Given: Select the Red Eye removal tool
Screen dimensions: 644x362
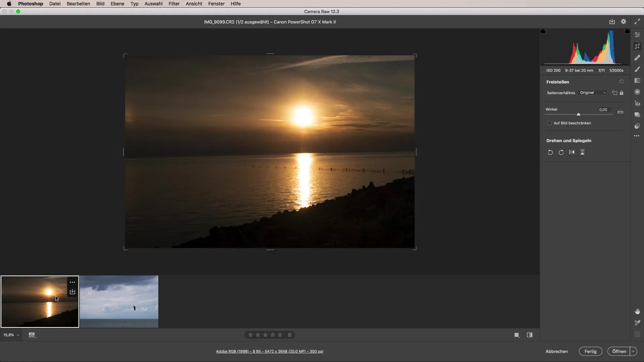Looking at the screenshot, I should click(637, 104).
